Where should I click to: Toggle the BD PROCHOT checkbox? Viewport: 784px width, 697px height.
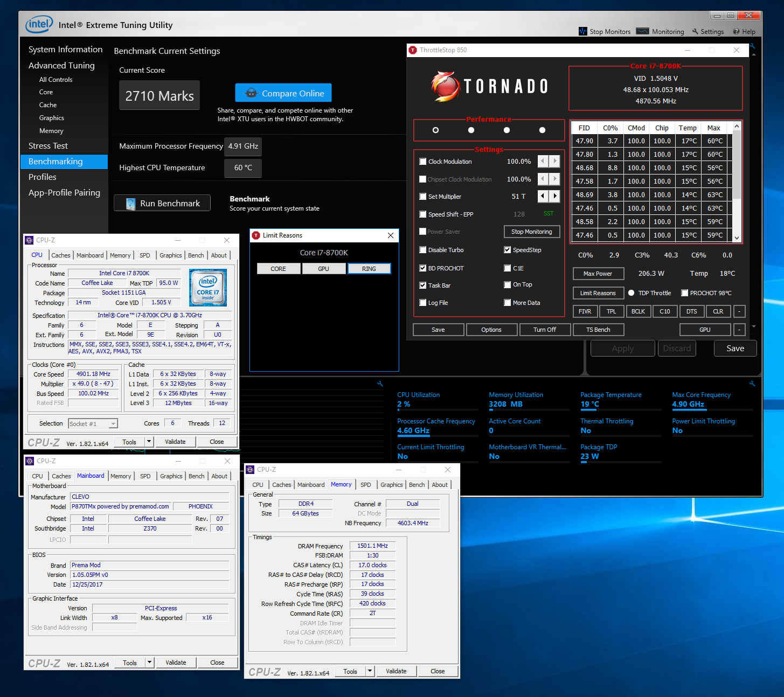pyautogui.click(x=423, y=268)
